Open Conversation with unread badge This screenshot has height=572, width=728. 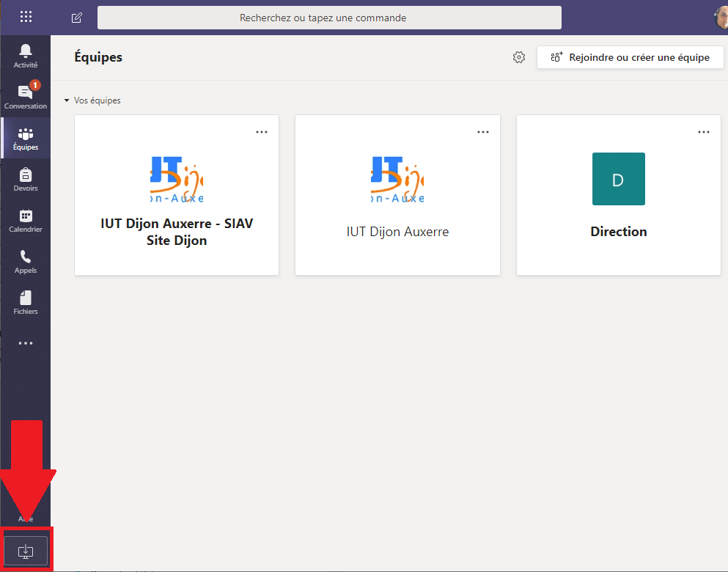pos(26,97)
